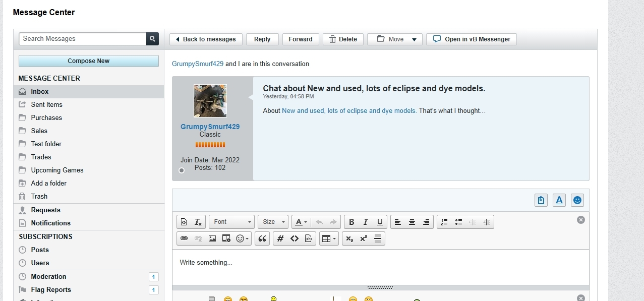Open the smiley insert dropdown
The width and height of the screenshot is (644, 301).
tap(243, 238)
